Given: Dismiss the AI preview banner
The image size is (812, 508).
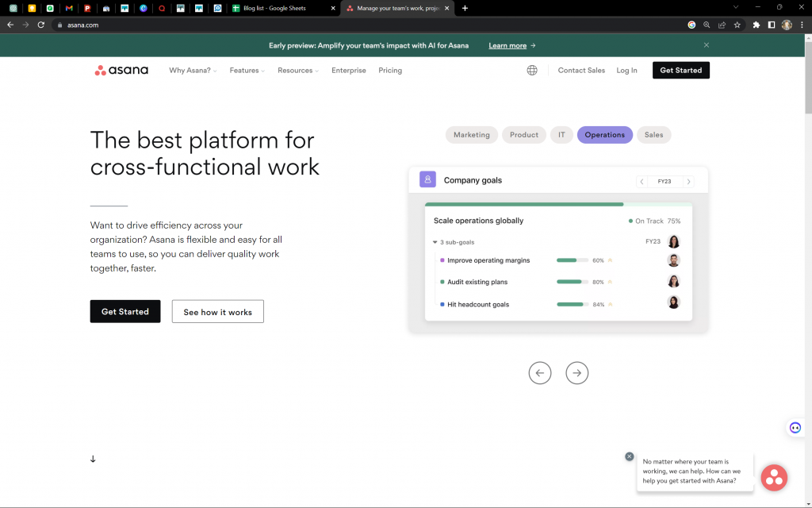Looking at the screenshot, I should [707, 45].
